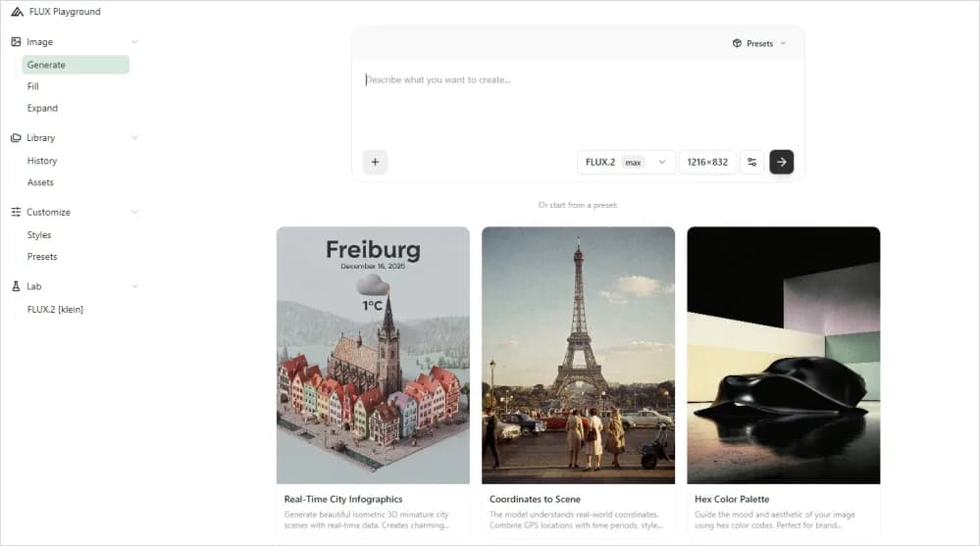Open the FLUX.2 max model selector
Screen dimensions: 980x546
point(626,162)
